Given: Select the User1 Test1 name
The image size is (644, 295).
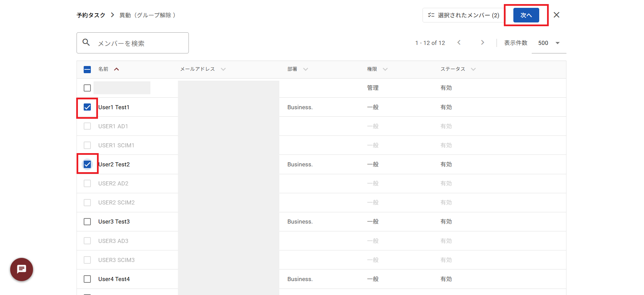Looking at the screenshot, I should (114, 107).
